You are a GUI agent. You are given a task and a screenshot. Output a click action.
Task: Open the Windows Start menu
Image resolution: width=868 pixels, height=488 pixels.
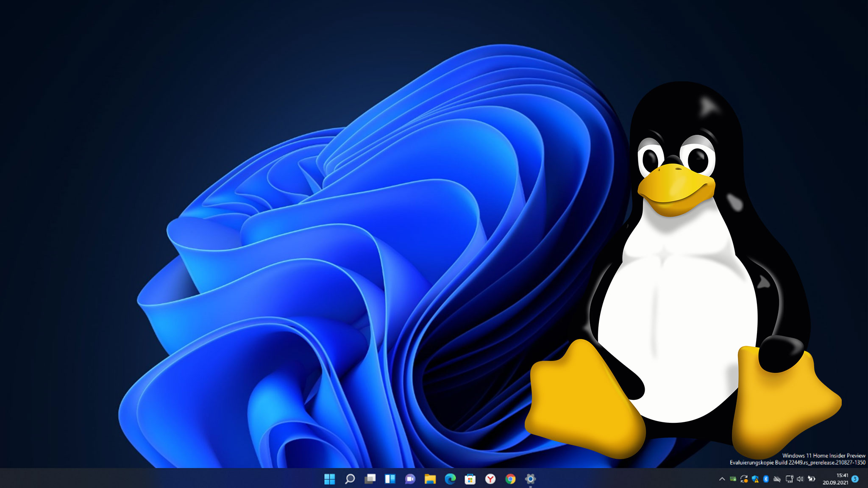click(x=329, y=479)
